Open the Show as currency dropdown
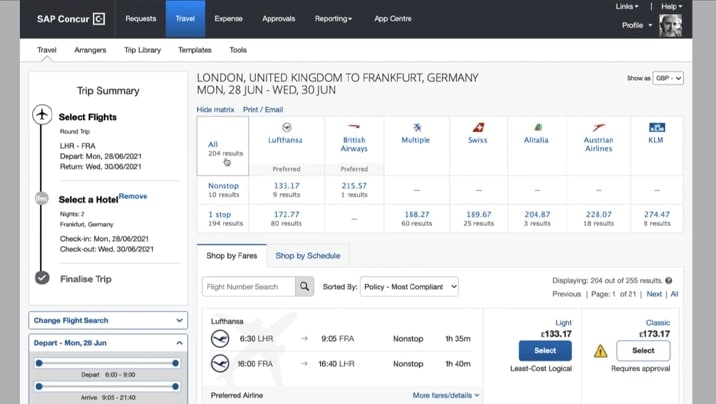716x404 pixels. coord(668,79)
